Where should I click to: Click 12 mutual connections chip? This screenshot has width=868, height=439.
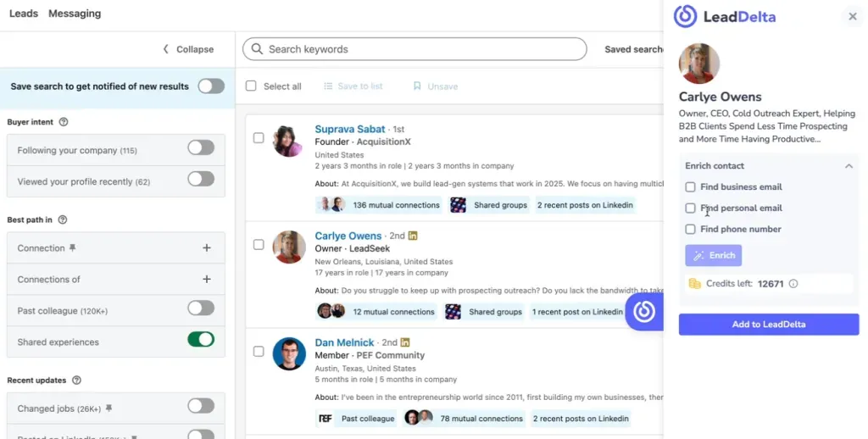click(x=376, y=312)
